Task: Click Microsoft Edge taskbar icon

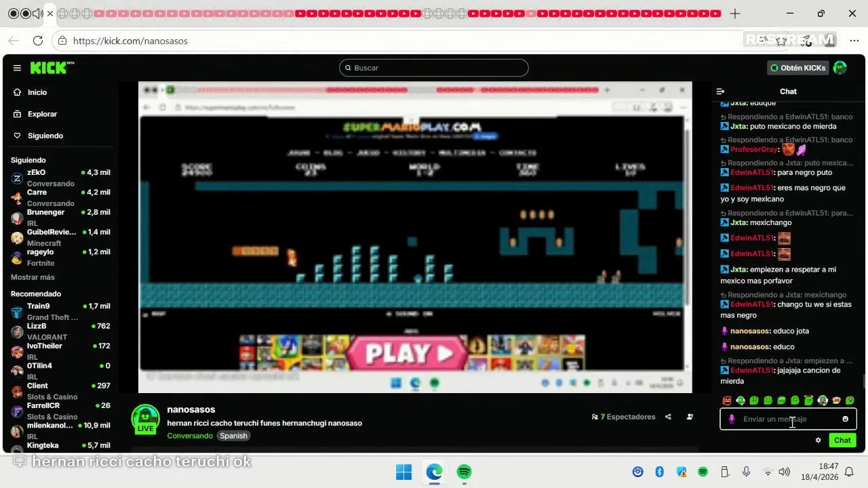Action: (434, 472)
